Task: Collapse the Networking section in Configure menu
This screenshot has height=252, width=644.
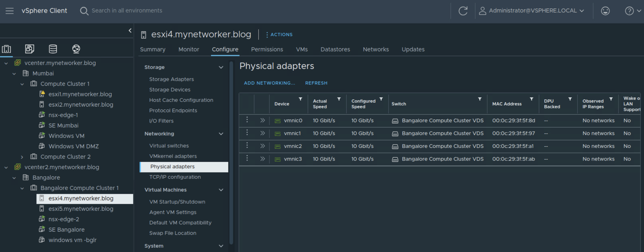Action: 221,134
